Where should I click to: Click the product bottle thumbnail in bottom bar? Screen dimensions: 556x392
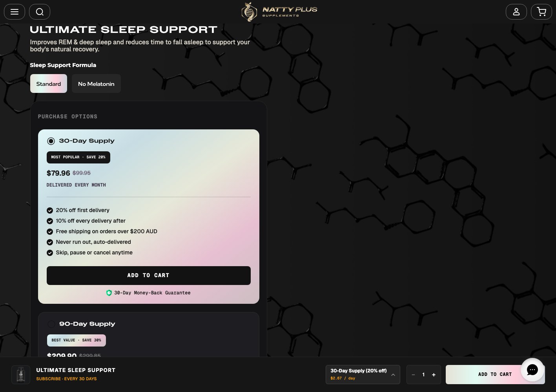(21, 374)
